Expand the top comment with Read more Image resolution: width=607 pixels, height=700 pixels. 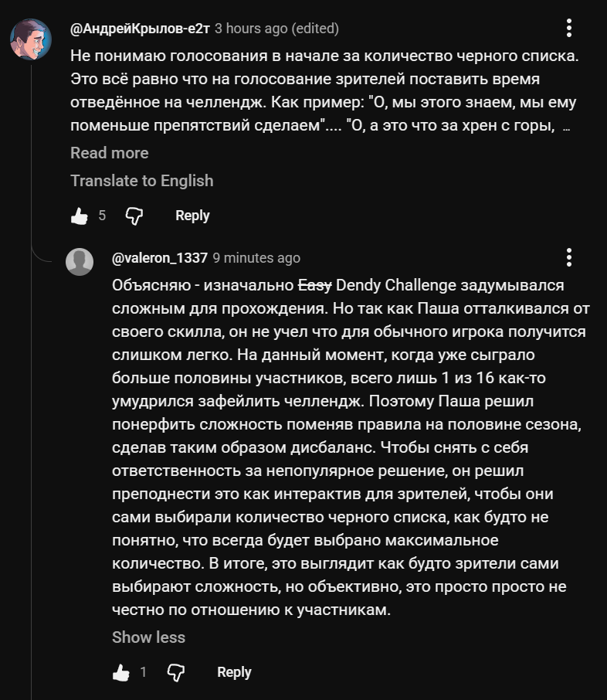pos(110,153)
